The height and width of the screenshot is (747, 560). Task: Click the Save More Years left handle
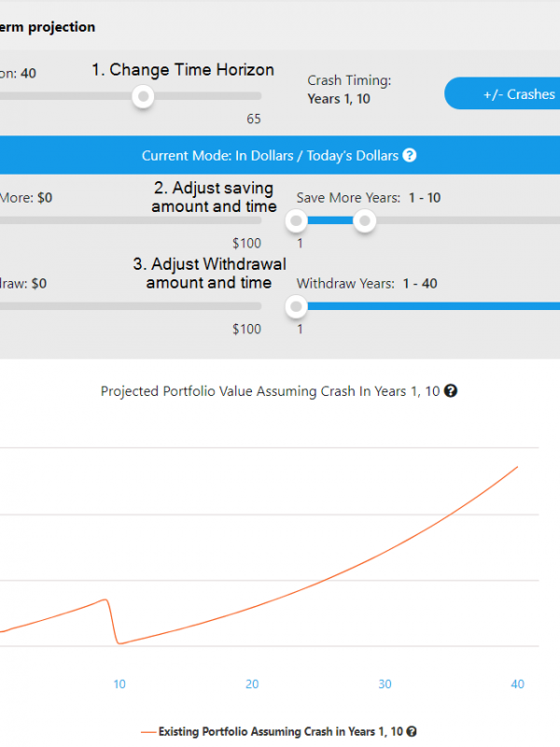297,220
